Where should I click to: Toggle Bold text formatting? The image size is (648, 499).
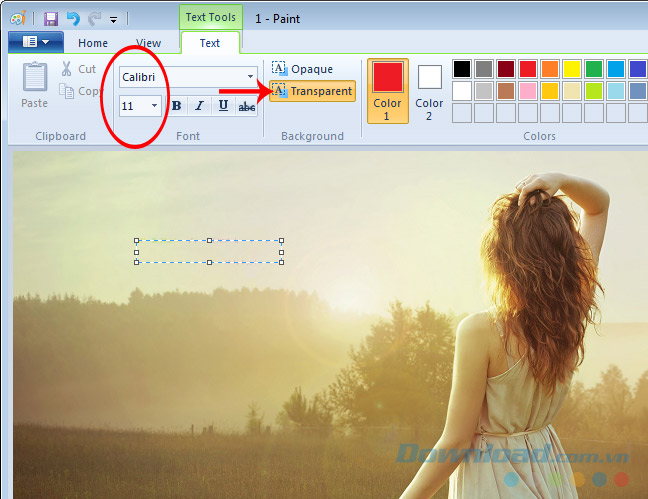pos(176,106)
